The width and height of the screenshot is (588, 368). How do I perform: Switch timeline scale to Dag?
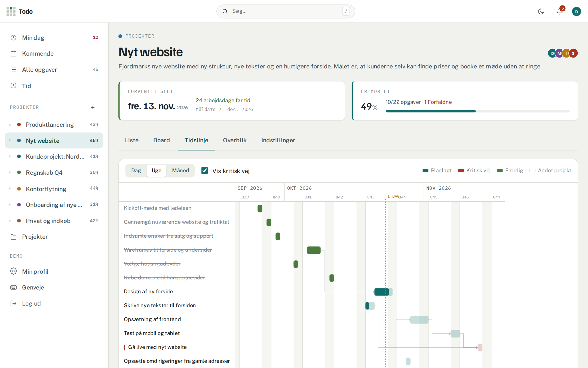(x=136, y=171)
